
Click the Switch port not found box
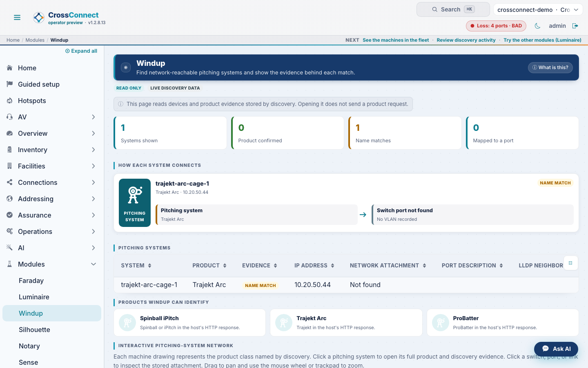tap(472, 215)
